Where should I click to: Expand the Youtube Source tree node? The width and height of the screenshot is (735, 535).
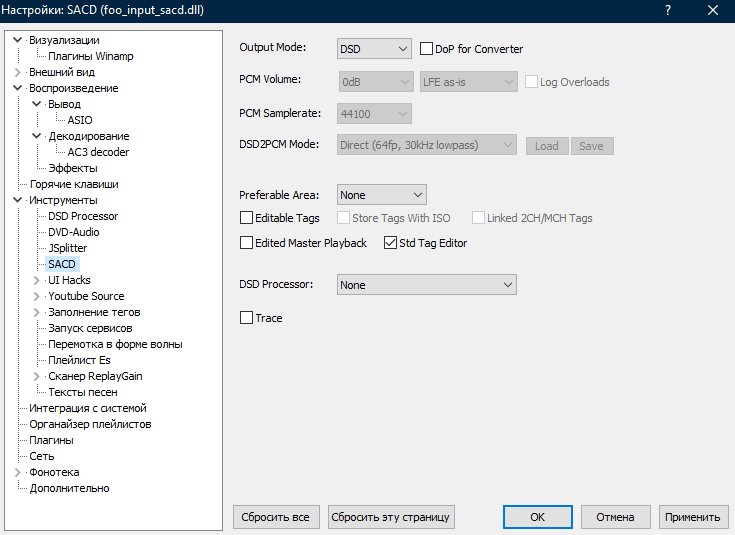click(38, 296)
